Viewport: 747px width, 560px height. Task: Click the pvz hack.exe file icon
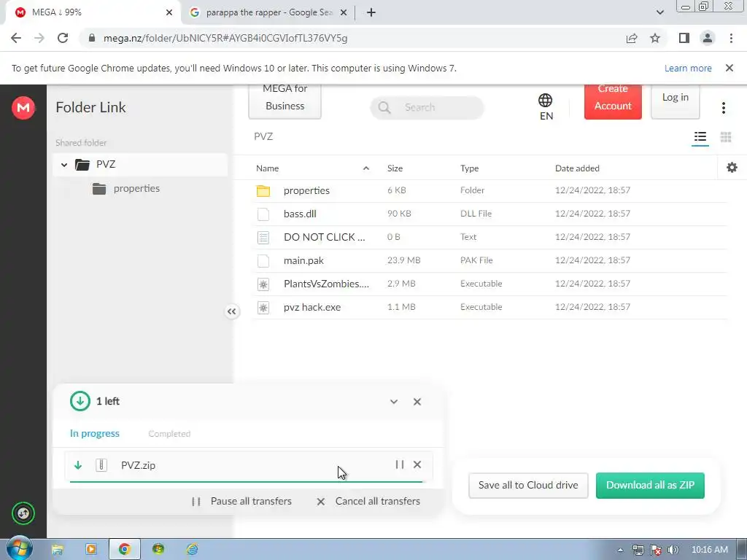[263, 307]
